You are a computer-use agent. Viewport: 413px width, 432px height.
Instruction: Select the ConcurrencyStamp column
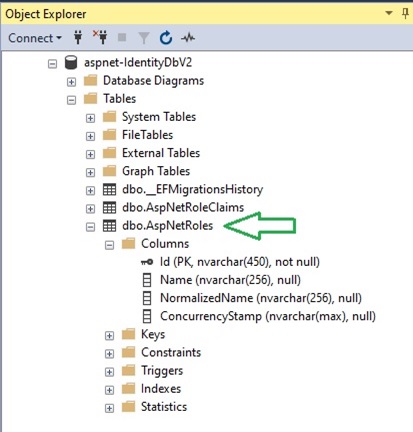tap(259, 316)
